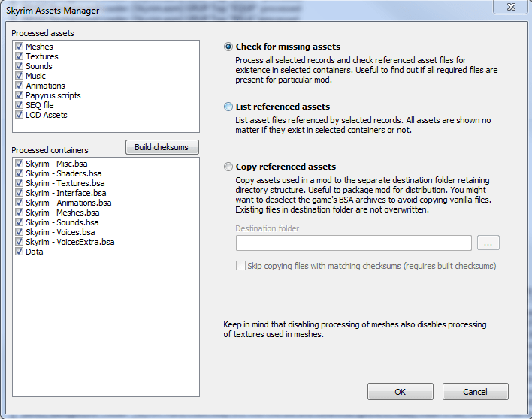Toggle the Papyrus scripts checkbox

(x=20, y=95)
